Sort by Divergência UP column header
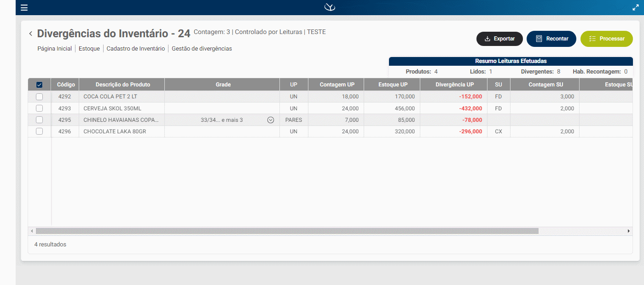Image resolution: width=644 pixels, height=285 pixels. [x=454, y=85]
